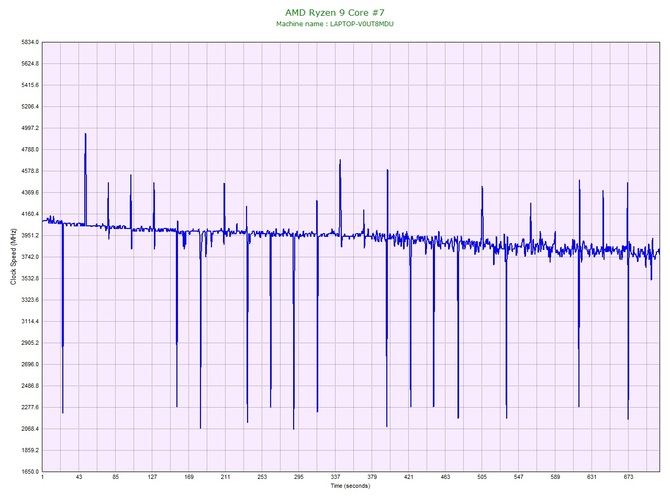The width and height of the screenshot is (670, 503).
Task: Click the 2696.0 y-axis tick label
Action: [30, 365]
